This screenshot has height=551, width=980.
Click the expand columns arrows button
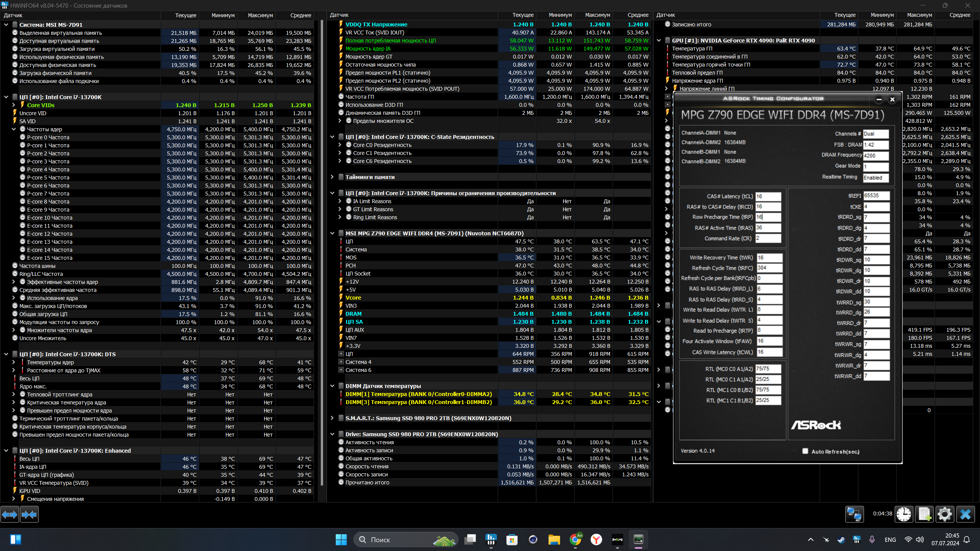tap(10, 515)
